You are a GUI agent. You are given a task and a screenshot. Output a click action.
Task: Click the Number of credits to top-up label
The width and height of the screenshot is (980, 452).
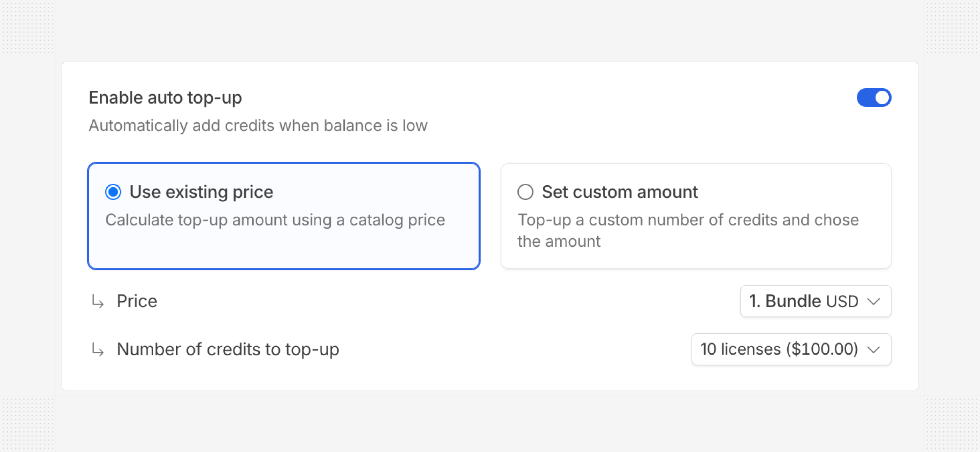pos(227,349)
